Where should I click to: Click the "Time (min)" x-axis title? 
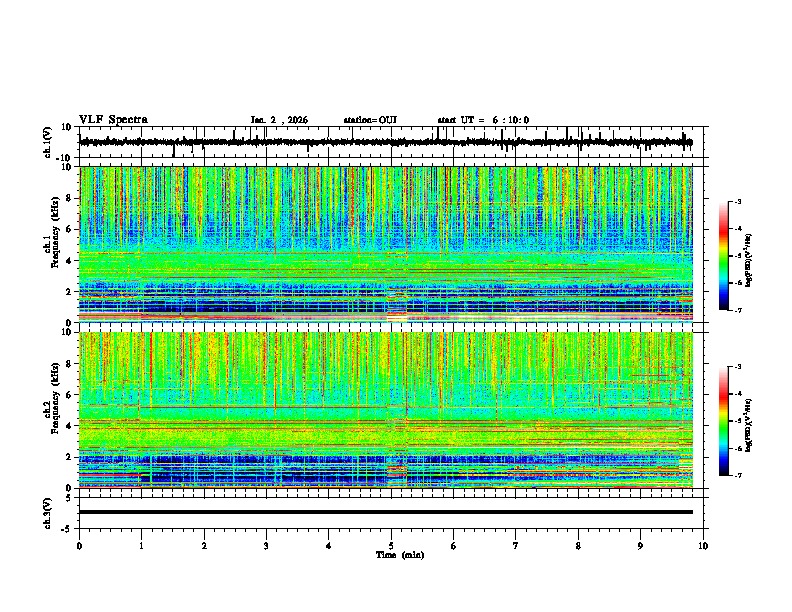point(400,555)
